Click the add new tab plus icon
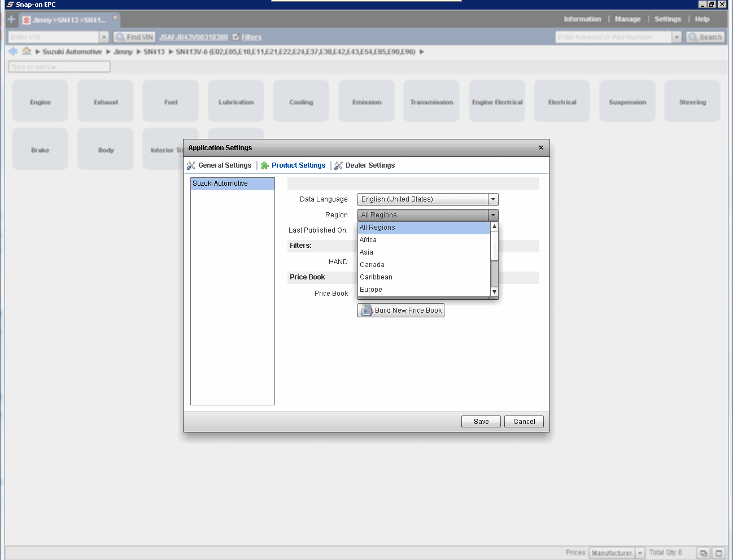This screenshot has width=733, height=560. pyautogui.click(x=11, y=19)
